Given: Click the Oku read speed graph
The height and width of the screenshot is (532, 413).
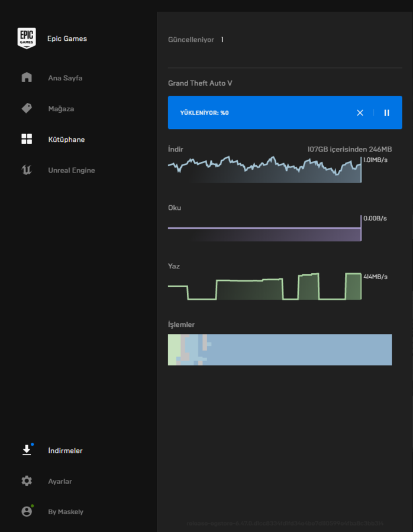Looking at the screenshot, I should click(264, 228).
